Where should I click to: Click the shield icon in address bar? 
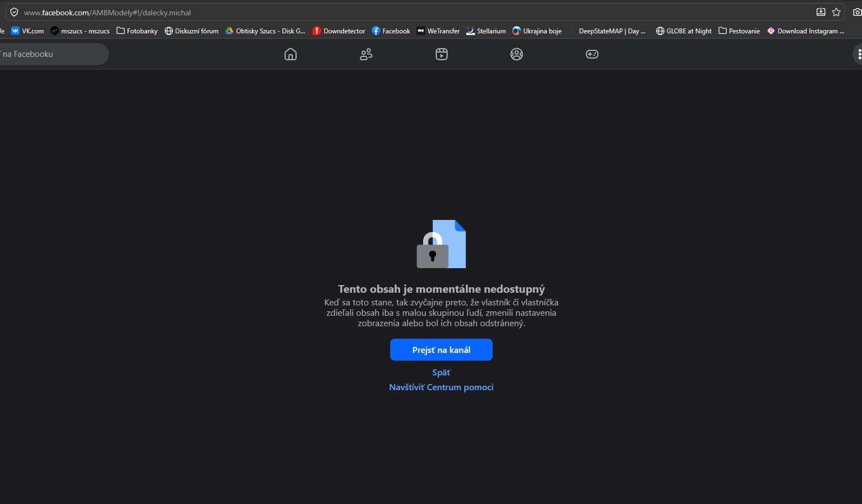click(14, 12)
